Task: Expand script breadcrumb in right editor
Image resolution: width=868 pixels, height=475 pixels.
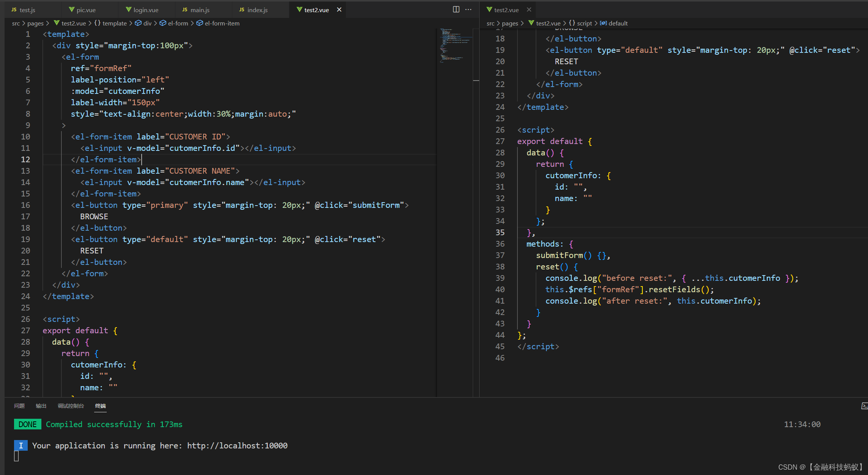Action: [x=584, y=23]
